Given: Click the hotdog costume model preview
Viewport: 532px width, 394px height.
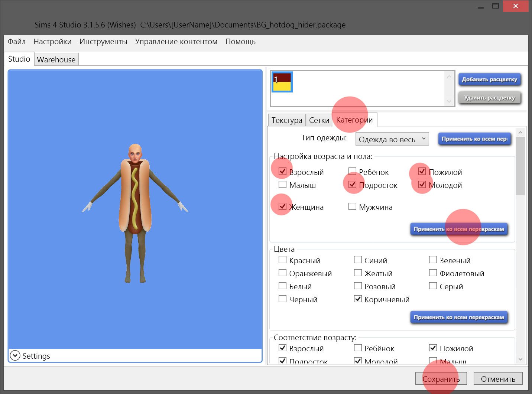Looking at the screenshot, I should [135, 214].
